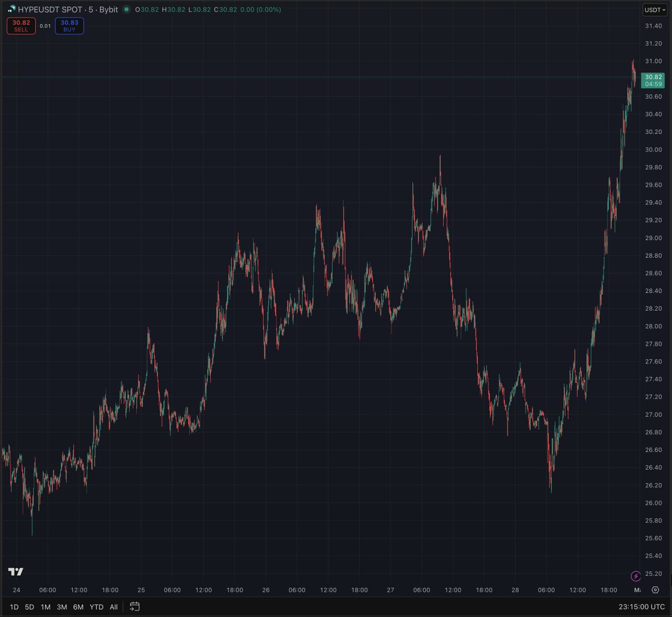The image size is (672, 617).
Task: Click the HYPE symbol logo icon
Action: coord(11,10)
